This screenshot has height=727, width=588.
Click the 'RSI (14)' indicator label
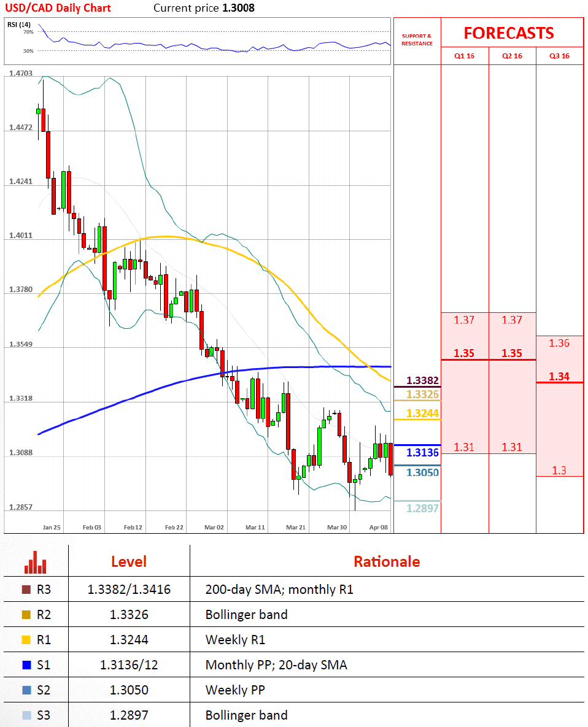pyautogui.click(x=19, y=25)
